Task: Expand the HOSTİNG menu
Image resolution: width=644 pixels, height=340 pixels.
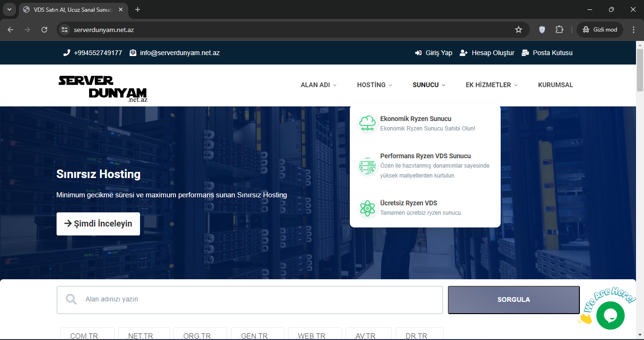Action: [x=374, y=85]
